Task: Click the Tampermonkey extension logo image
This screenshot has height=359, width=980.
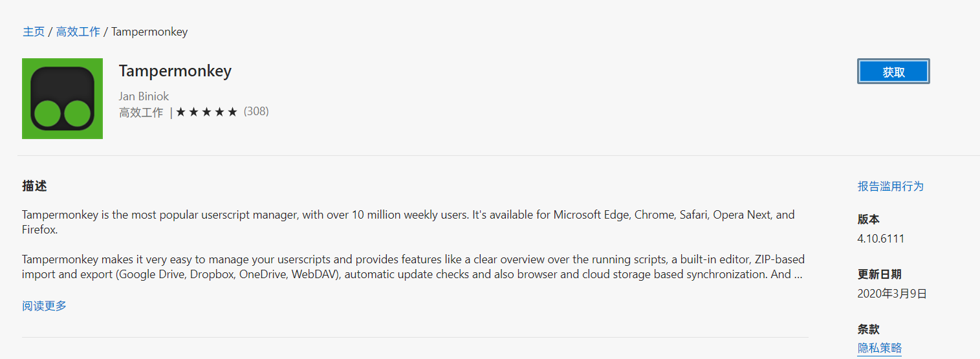Action: pos(62,98)
